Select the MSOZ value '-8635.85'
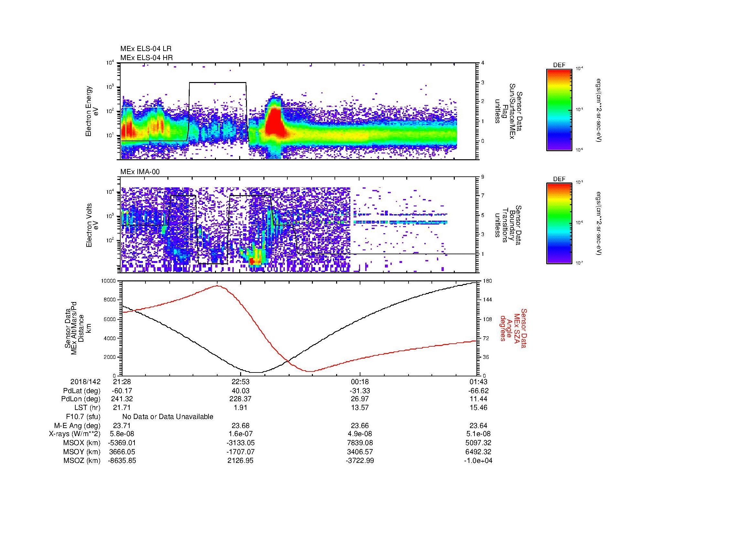 [x=122, y=461]
